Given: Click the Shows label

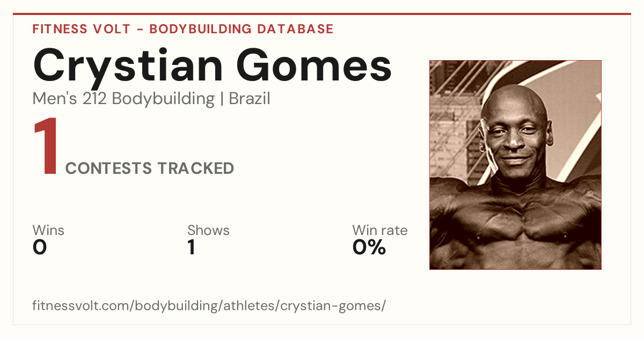Looking at the screenshot, I should [x=208, y=231].
